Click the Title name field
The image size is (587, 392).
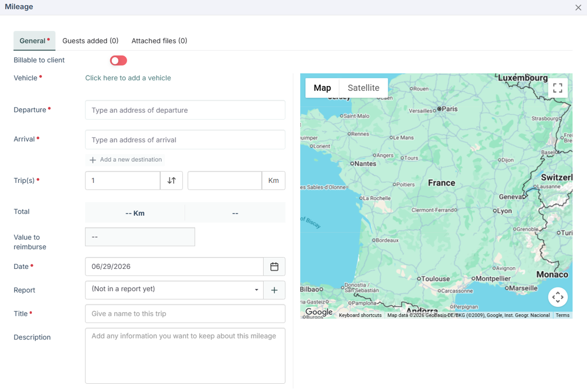click(x=185, y=314)
